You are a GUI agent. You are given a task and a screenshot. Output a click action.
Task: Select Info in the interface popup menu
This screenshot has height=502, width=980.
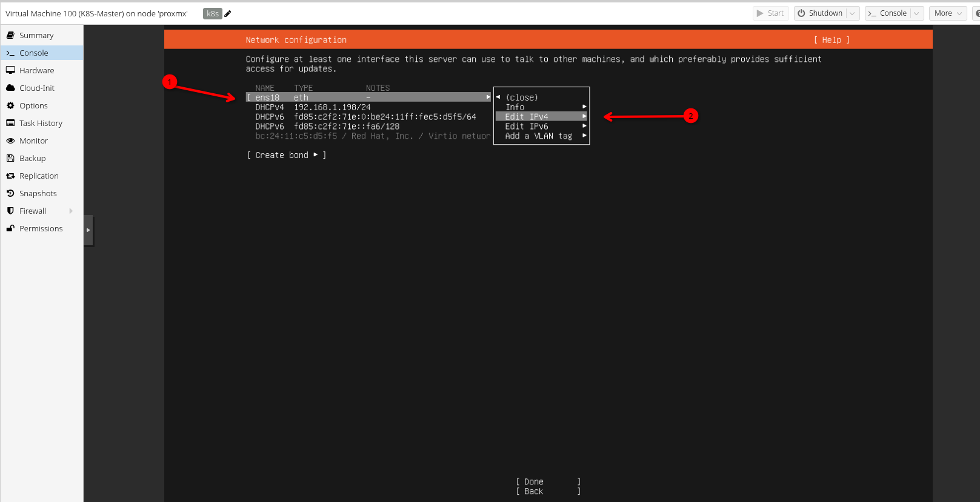[541, 107]
